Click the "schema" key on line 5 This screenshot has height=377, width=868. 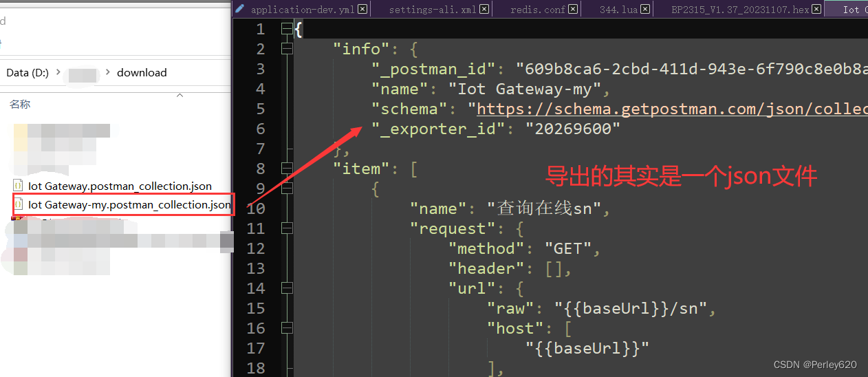pos(409,109)
